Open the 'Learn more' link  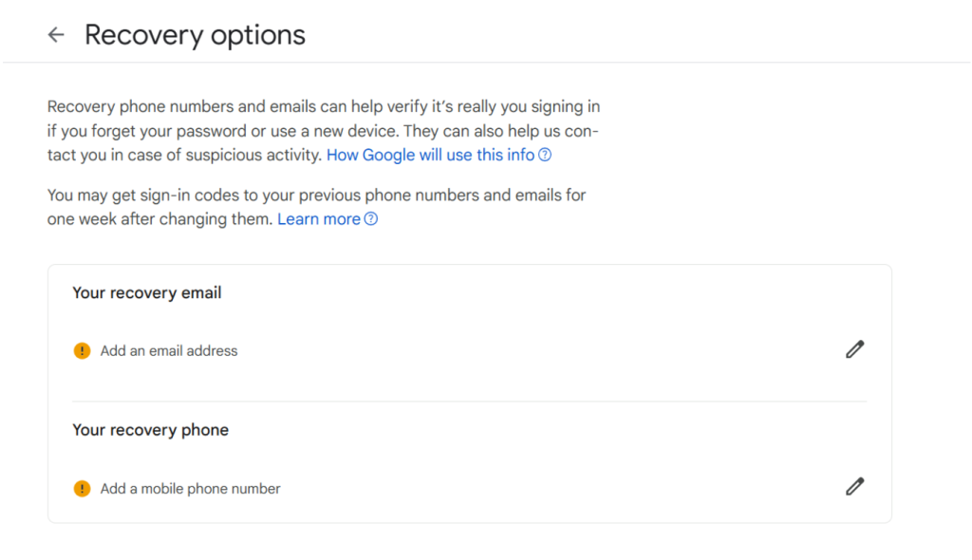coord(318,219)
